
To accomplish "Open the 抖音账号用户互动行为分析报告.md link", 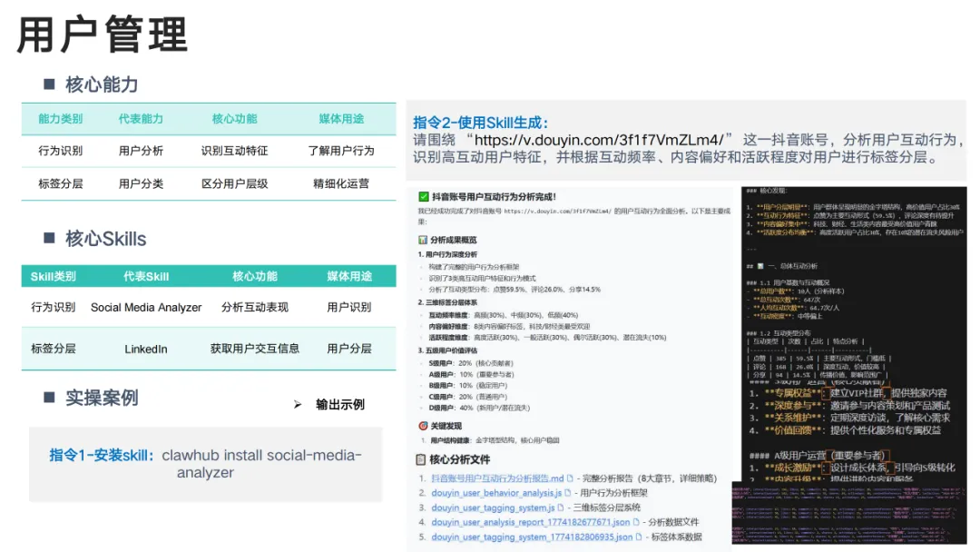I will [497, 478].
